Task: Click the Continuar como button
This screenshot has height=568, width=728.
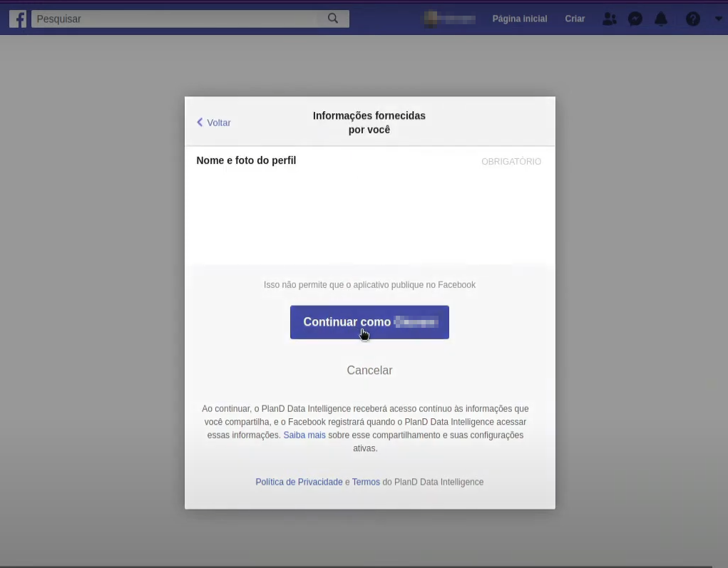Action: (369, 322)
